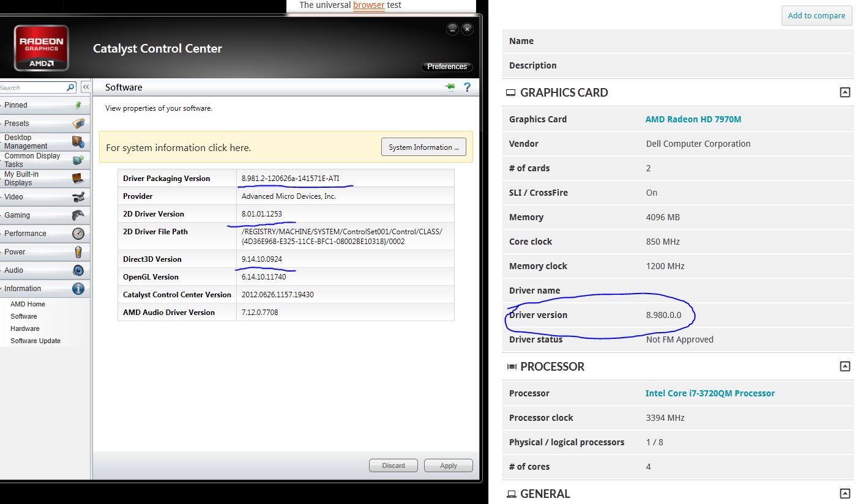
Task: Open the Performance section
Action: (45, 234)
